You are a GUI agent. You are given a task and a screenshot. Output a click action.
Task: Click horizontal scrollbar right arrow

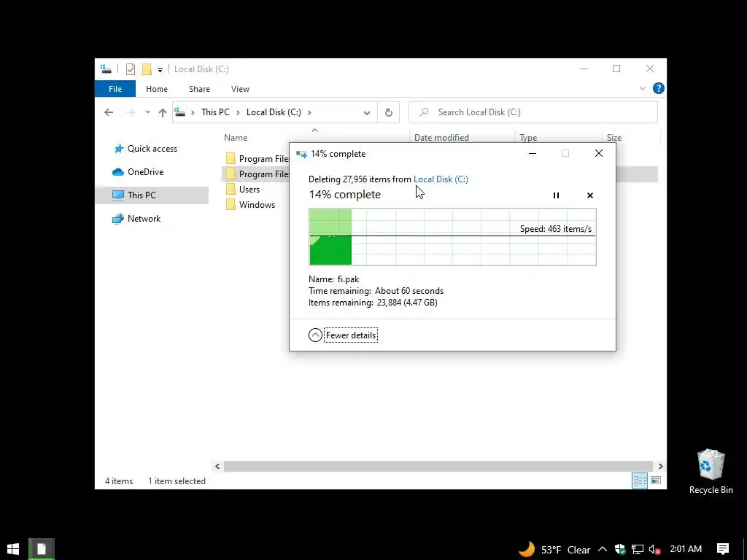[660, 466]
